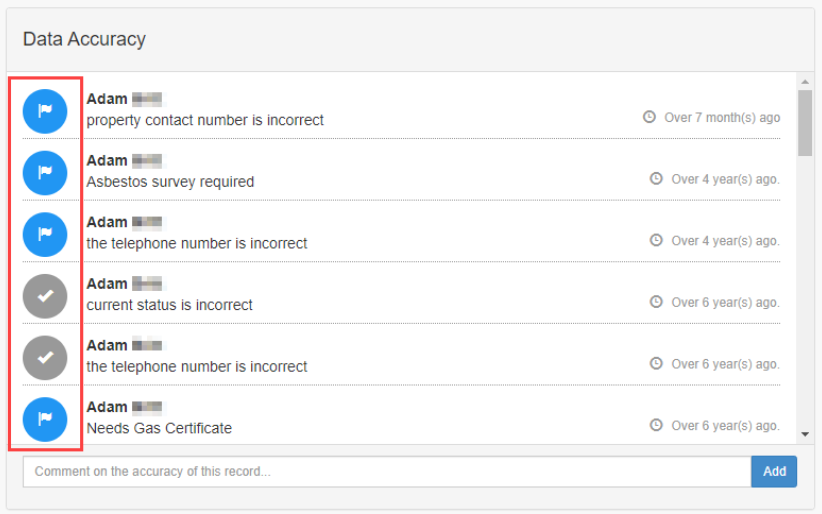Toggle grey checkmark beside 6-year-old telephone number comment
The image size is (822, 514).
45,357
